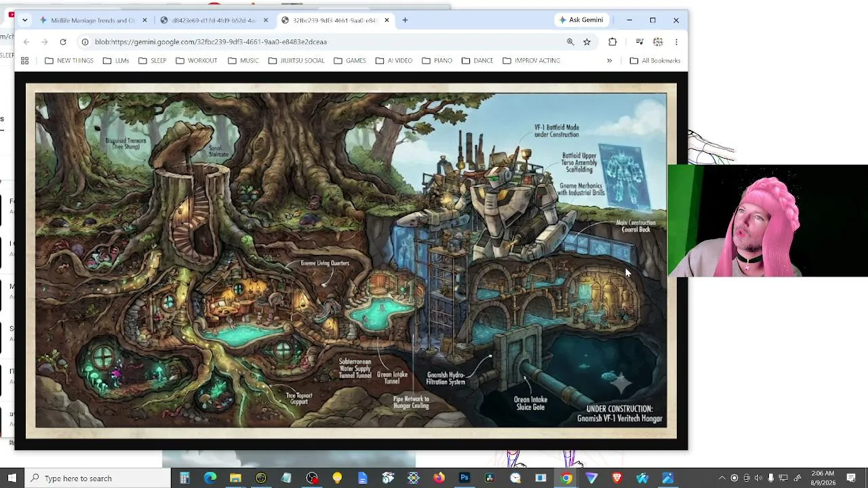Open the All Bookmarks folder
Screen dimensions: 868x488
coord(655,61)
